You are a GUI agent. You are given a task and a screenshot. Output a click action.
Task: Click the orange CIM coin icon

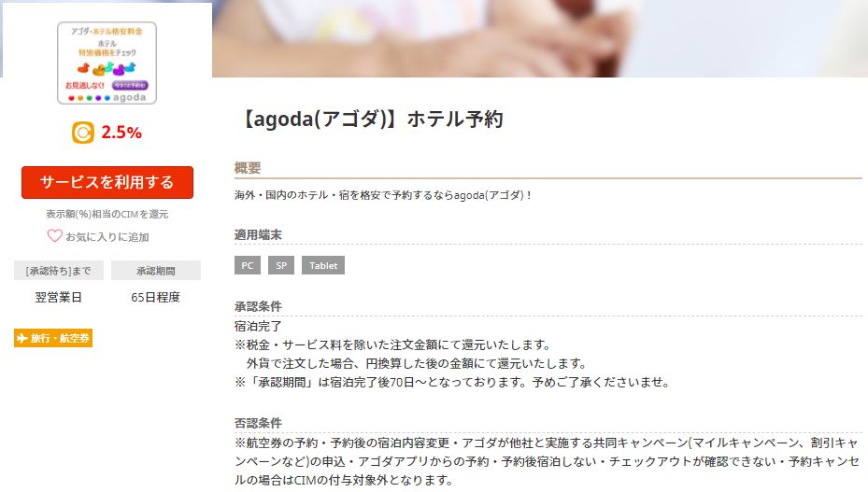click(83, 133)
